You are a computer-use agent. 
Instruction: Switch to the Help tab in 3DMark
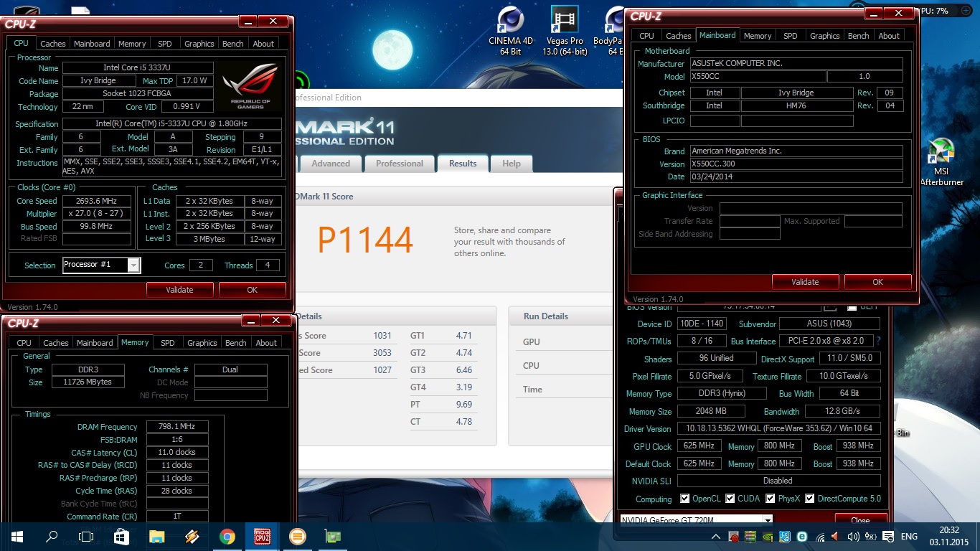tap(512, 164)
